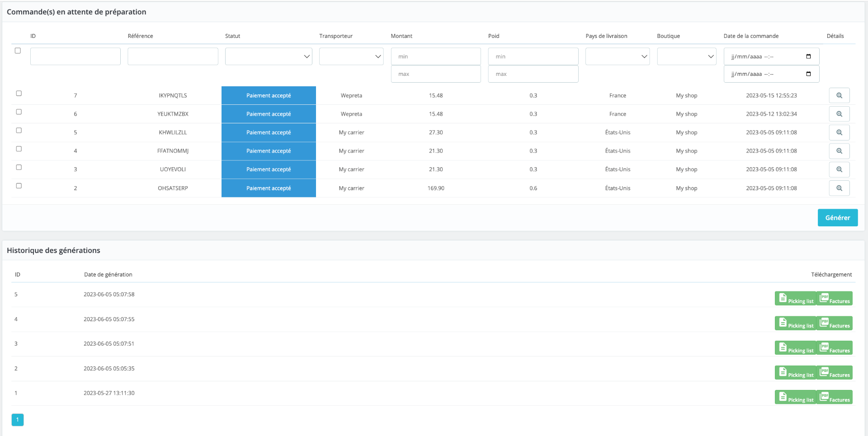This screenshot has height=436, width=868.
Task: Open the Pays de livraison filter dropdown
Action: coord(618,56)
